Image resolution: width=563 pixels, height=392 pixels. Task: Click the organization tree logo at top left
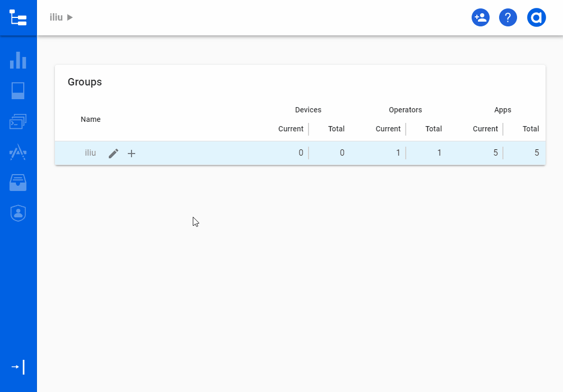point(18,17)
